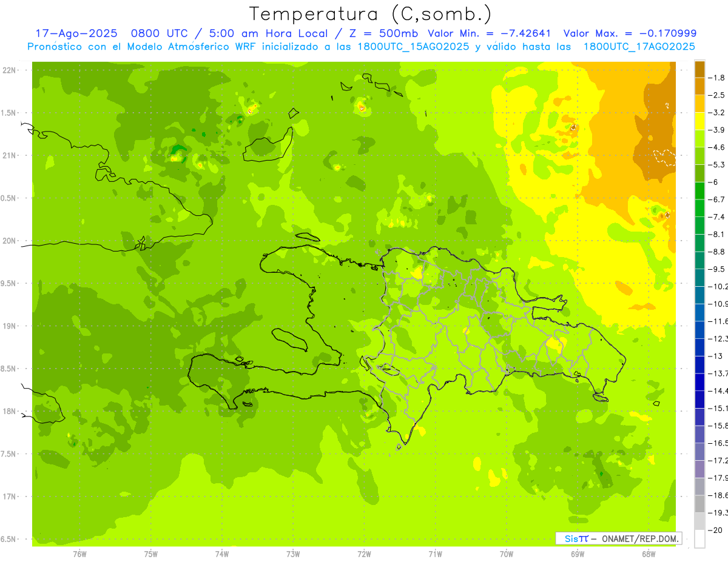
Task: Click the 'ONAMET/REP.DOM.' credit label
Action: coord(640,538)
